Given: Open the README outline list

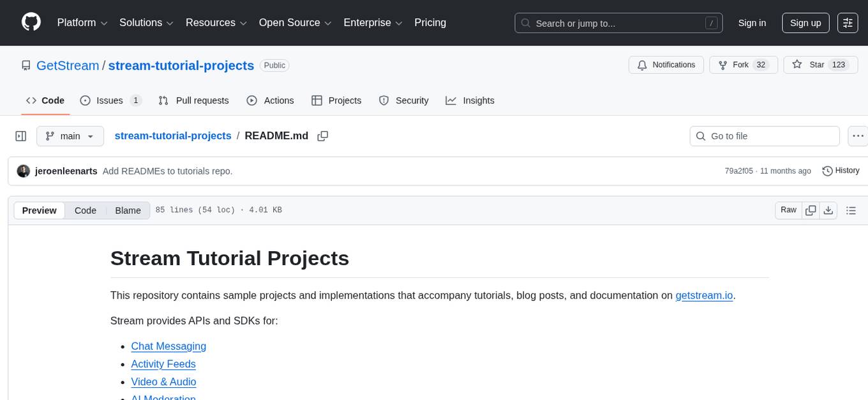Looking at the screenshot, I should pyautogui.click(x=851, y=210).
